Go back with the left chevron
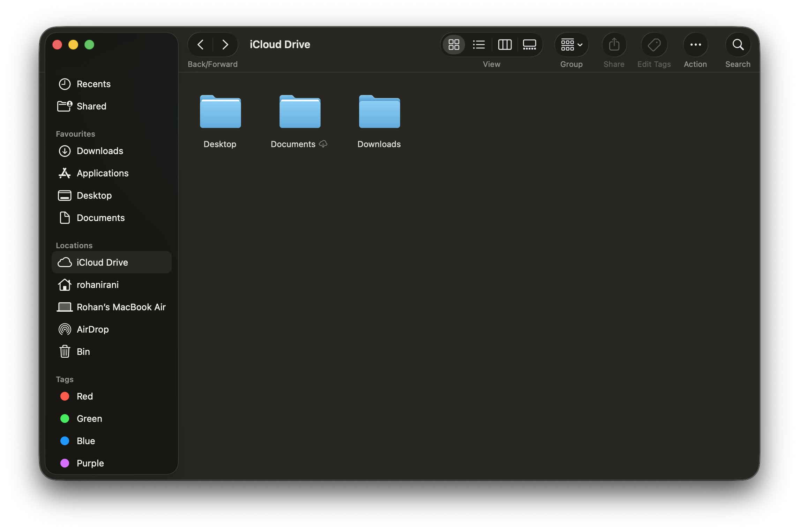Image resolution: width=799 pixels, height=532 pixels. coord(201,45)
